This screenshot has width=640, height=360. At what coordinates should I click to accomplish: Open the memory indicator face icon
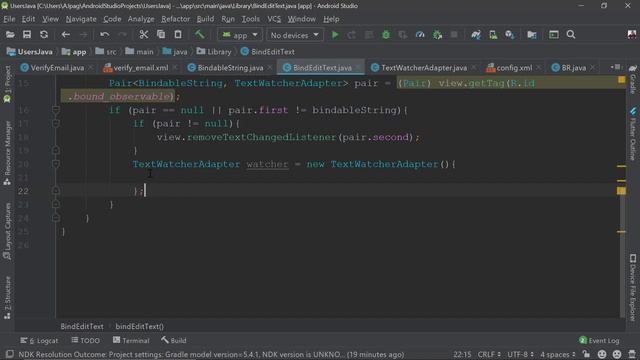[x=602, y=354]
